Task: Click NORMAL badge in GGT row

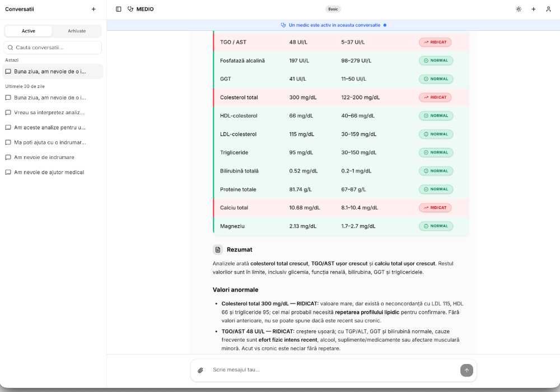Action: (x=436, y=79)
